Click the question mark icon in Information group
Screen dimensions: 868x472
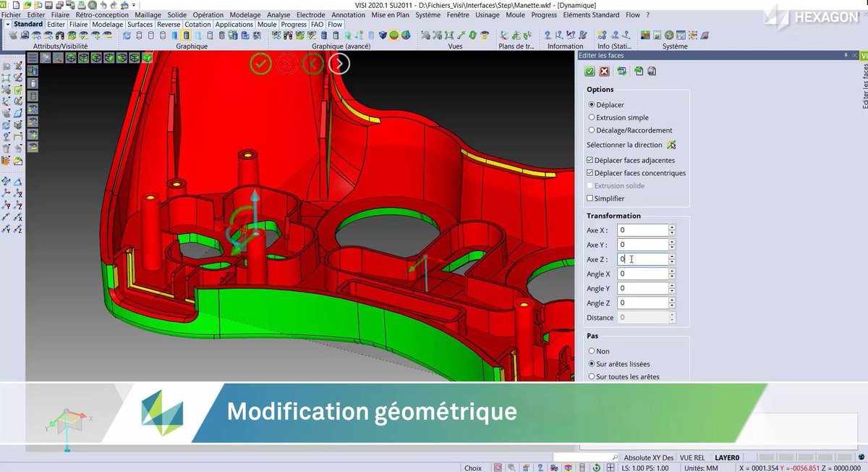click(547, 35)
